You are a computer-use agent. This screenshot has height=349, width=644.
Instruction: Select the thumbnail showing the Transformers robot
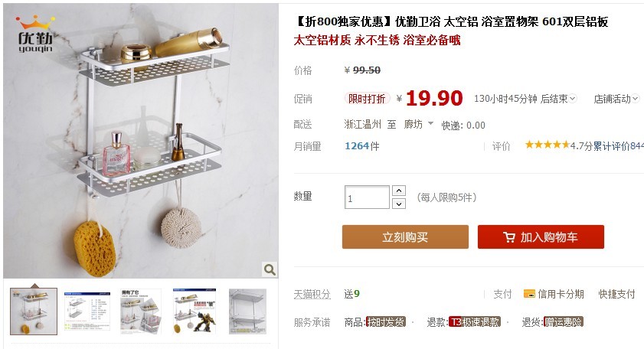click(x=195, y=311)
